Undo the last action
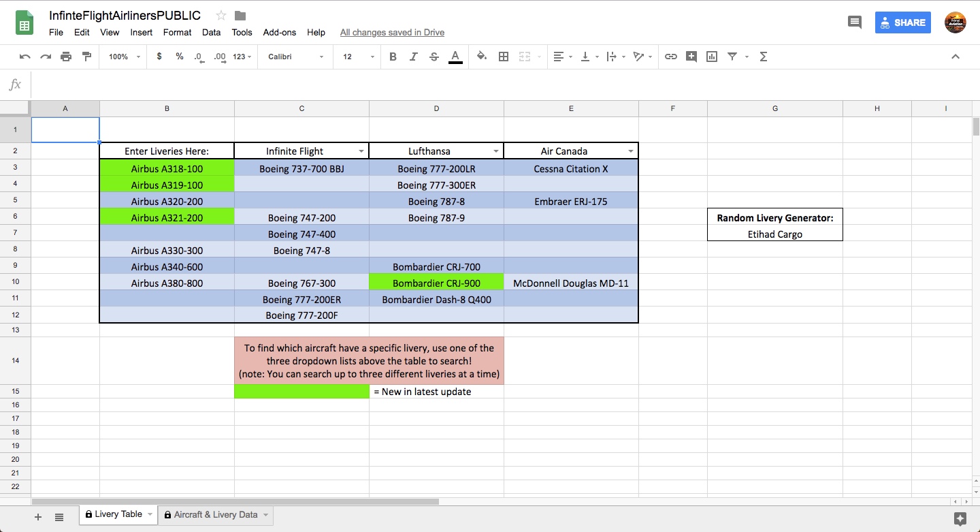Image resolution: width=980 pixels, height=532 pixels. pyautogui.click(x=25, y=57)
